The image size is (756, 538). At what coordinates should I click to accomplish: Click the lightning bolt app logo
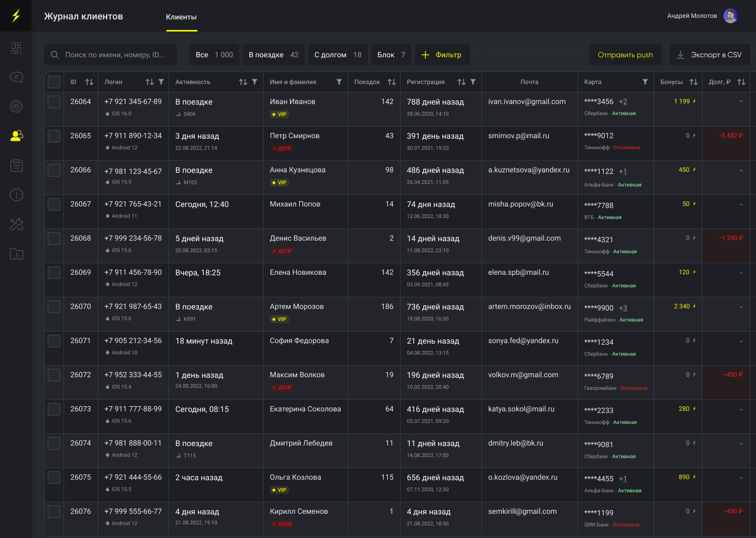click(x=16, y=16)
